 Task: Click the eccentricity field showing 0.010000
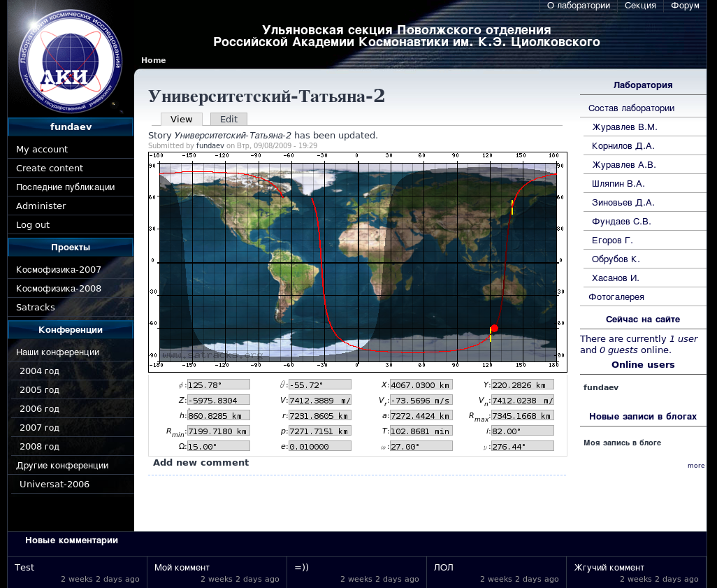[319, 446]
